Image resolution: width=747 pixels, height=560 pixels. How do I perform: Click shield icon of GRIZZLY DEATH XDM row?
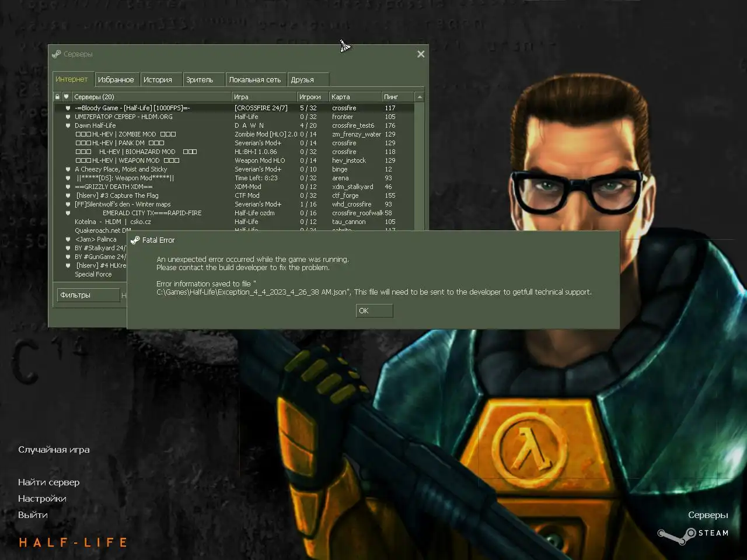tap(68, 187)
